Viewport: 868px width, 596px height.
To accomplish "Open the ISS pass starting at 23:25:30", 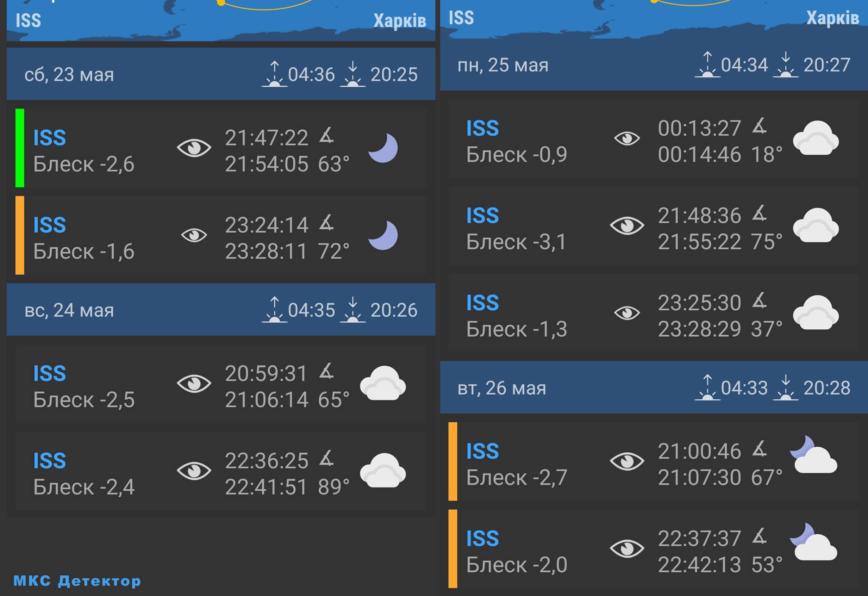I will coord(654,315).
